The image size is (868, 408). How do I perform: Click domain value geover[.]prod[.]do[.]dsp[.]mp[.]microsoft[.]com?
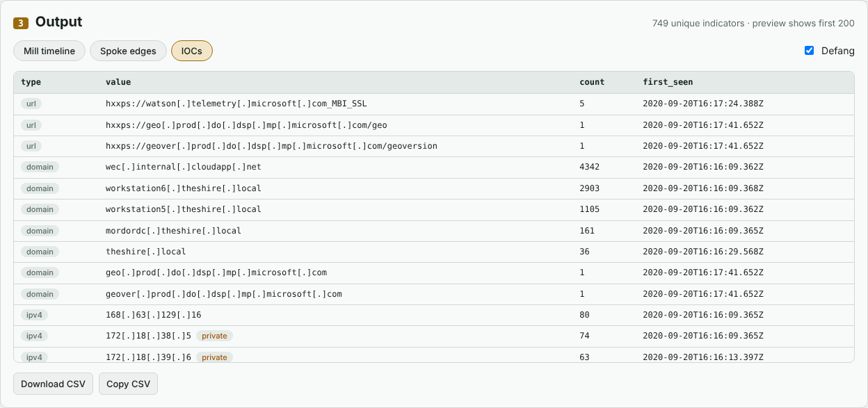[x=224, y=294]
